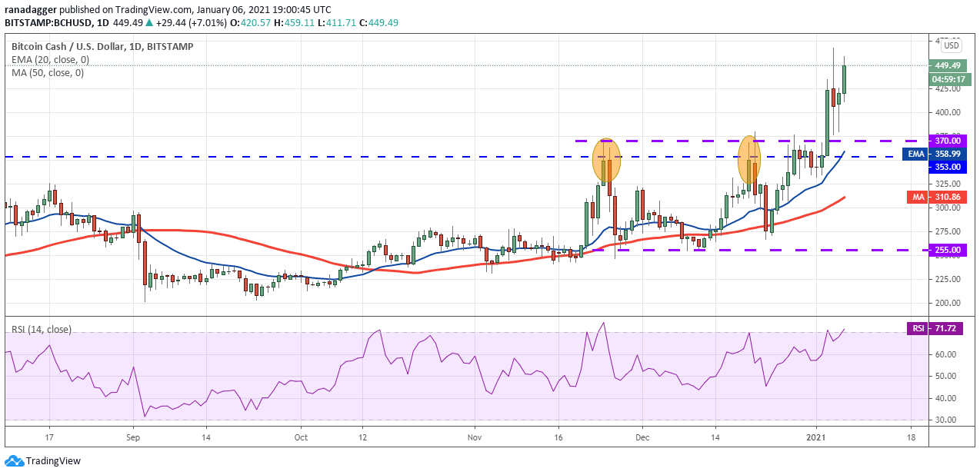
Task: Click the TradingView cloud logo icon
Action: 13,461
